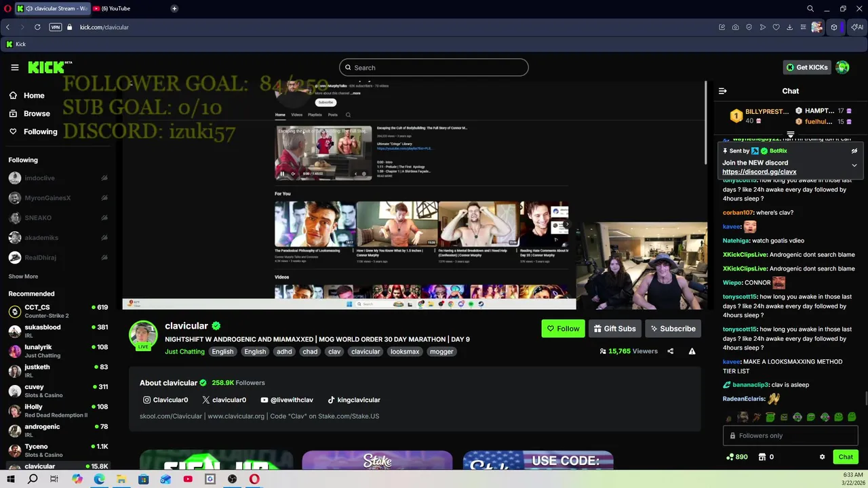This screenshot has height=488, width=868.
Task: Open the browser downloads icon
Action: tap(789, 27)
